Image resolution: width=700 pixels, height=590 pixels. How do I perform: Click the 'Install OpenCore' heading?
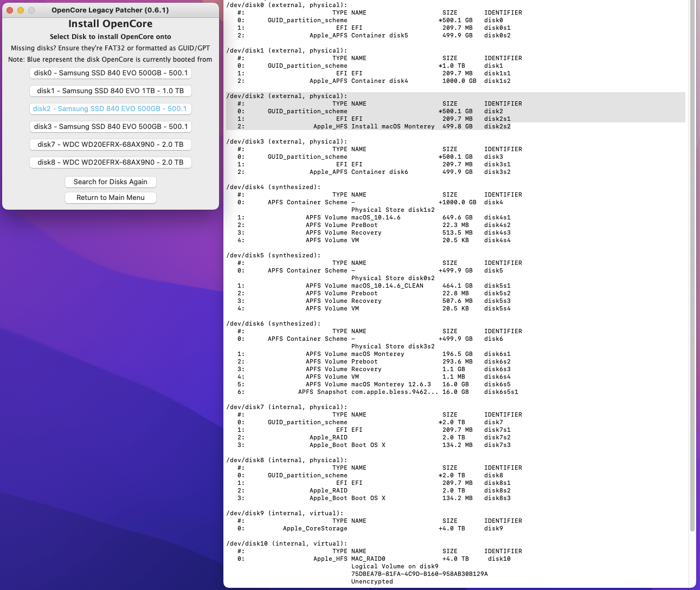coord(111,24)
